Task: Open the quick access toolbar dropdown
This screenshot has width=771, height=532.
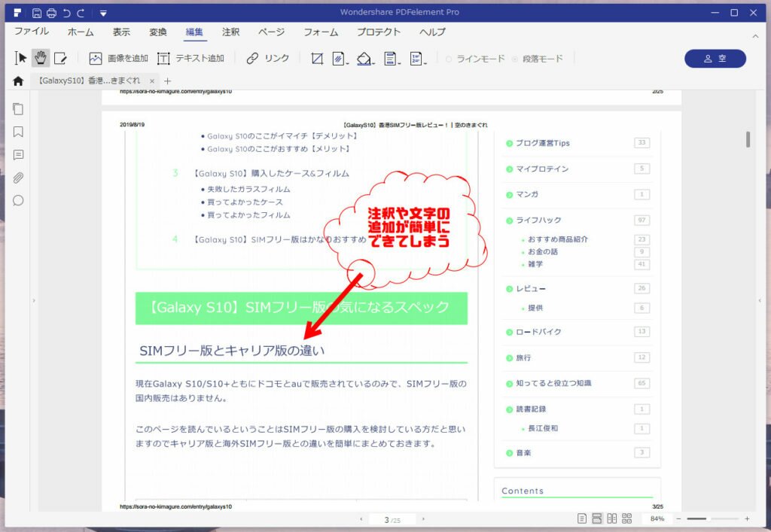Action: coord(103,14)
